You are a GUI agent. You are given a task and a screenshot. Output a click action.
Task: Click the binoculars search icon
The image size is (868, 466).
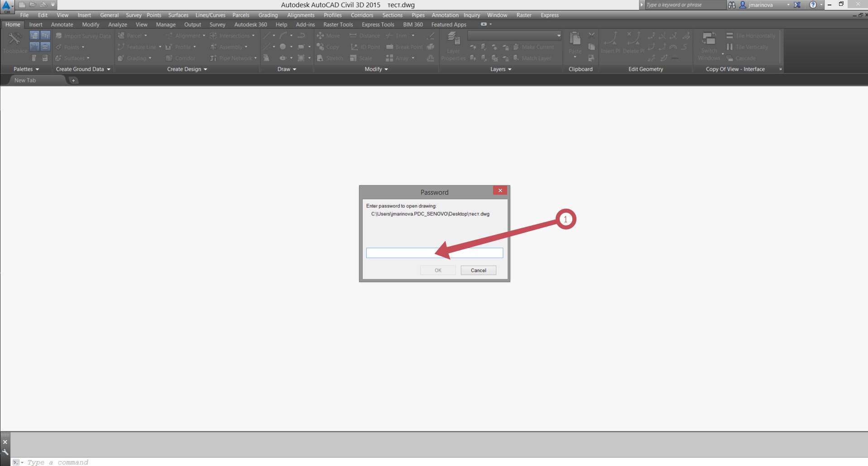point(732,5)
